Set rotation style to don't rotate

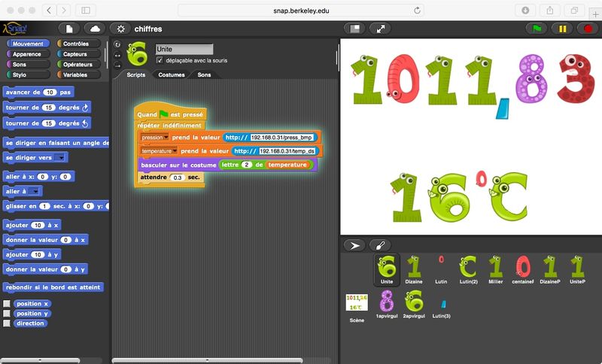[x=117, y=65]
